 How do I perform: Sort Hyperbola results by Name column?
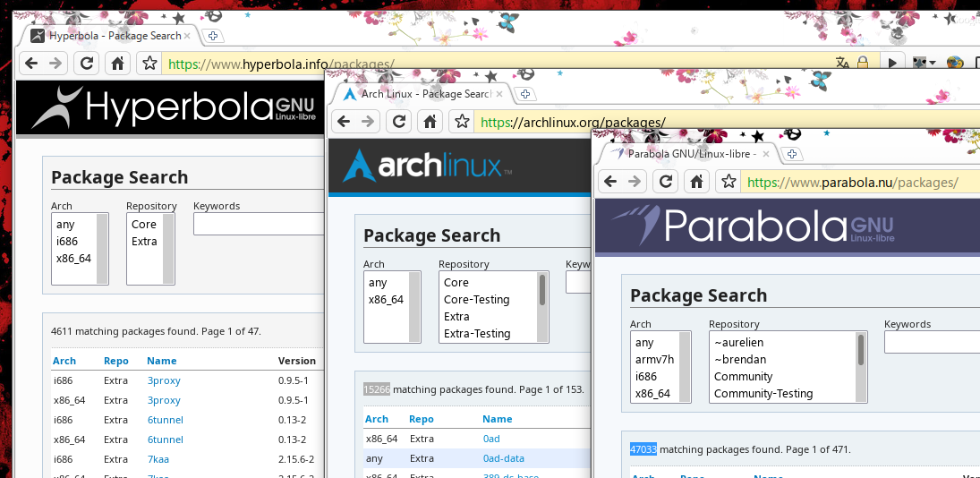162,361
